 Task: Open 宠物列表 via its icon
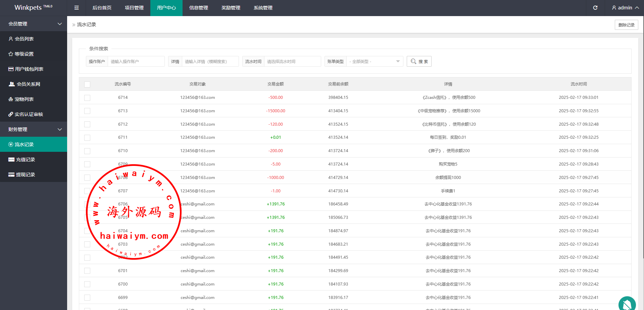pos(11,99)
